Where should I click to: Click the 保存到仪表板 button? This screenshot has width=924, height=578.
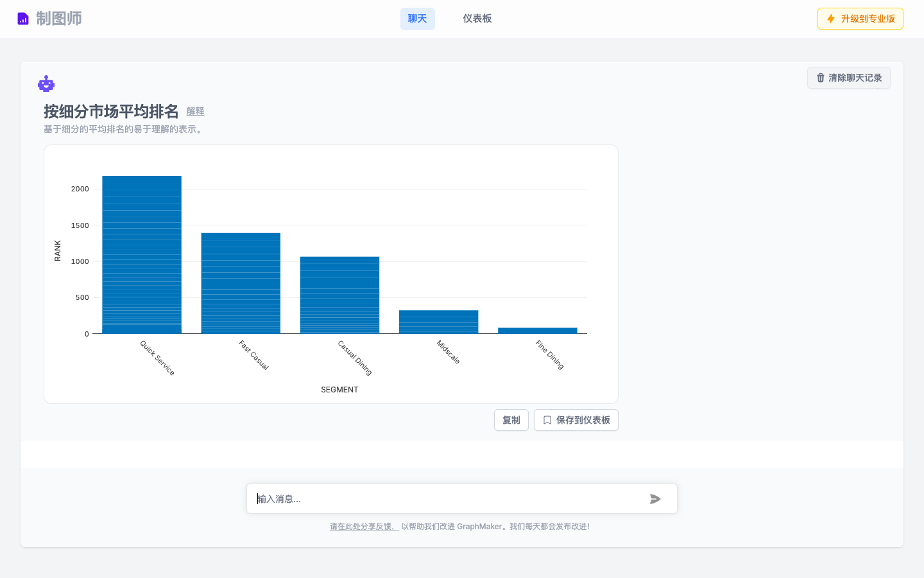pyautogui.click(x=576, y=419)
